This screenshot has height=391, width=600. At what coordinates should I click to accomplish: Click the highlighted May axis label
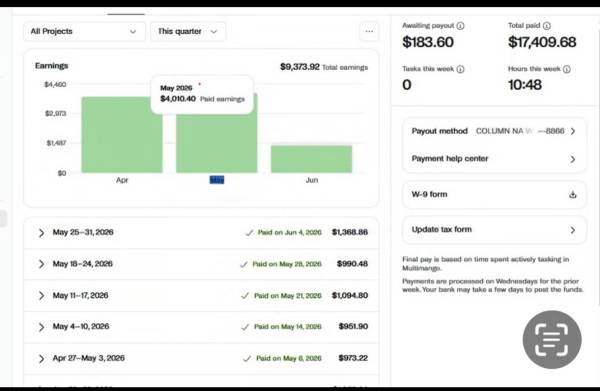pyautogui.click(x=217, y=180)
